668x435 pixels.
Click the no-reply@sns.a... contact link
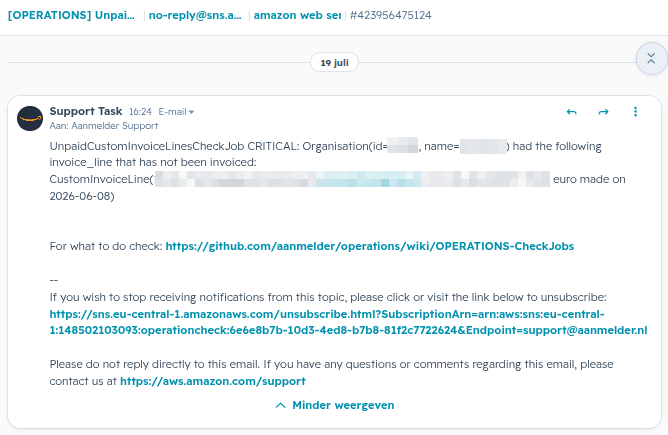click(x=195, y=15)
